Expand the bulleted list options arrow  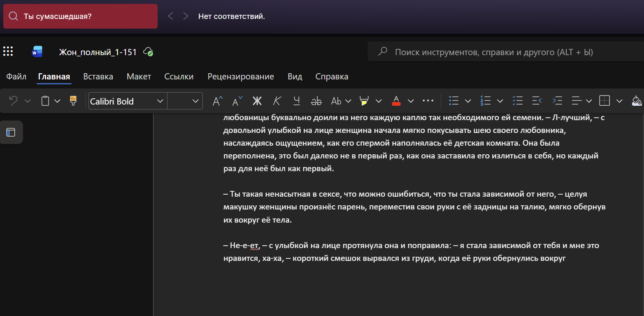coord(468,101)
